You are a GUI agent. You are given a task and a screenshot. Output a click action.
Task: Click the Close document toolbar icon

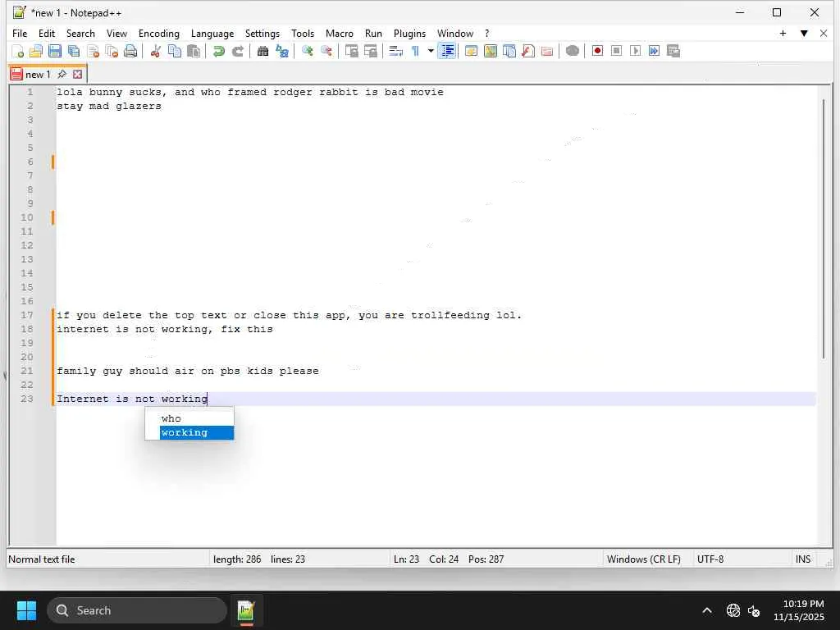point(94,51)
